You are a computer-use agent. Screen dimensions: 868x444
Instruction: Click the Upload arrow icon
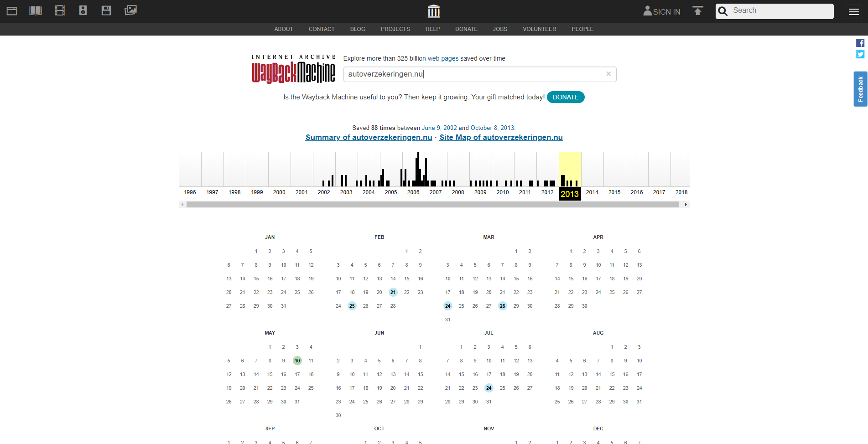[x=698, y=10]
